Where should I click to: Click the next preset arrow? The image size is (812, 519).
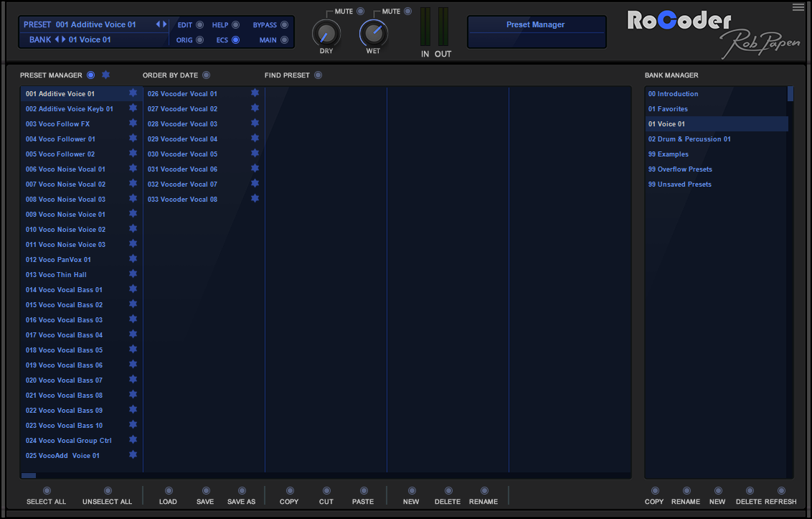coord(166,24)
